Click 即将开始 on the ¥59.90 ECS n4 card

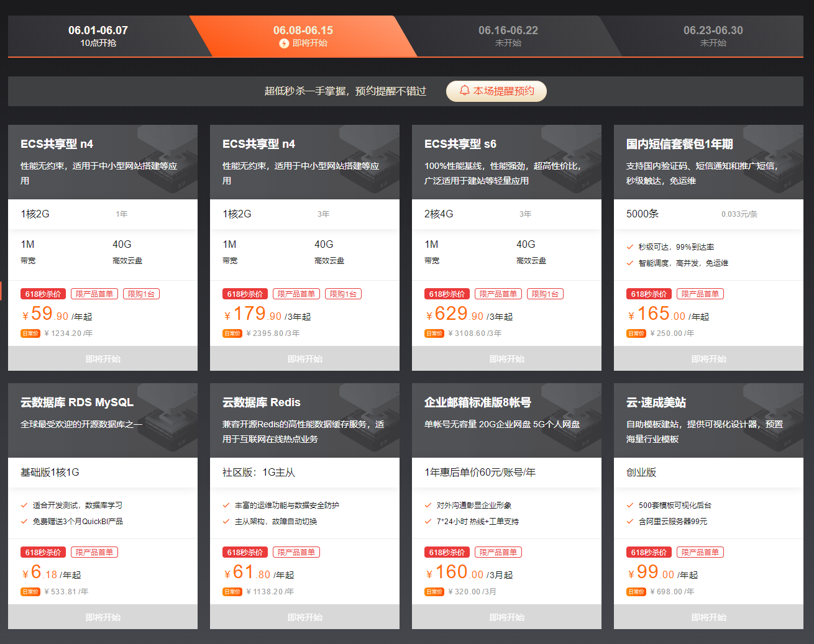103,358
